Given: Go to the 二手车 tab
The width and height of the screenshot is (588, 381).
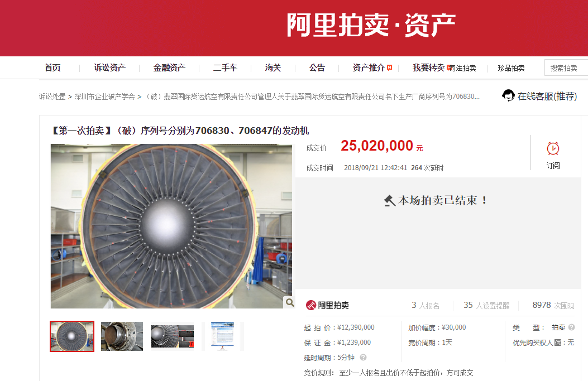Looking at the screenshot, I should coord(225,68).
